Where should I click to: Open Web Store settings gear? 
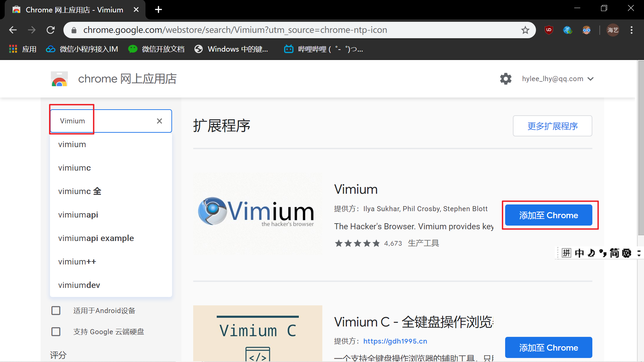click(x=506, y=79)
